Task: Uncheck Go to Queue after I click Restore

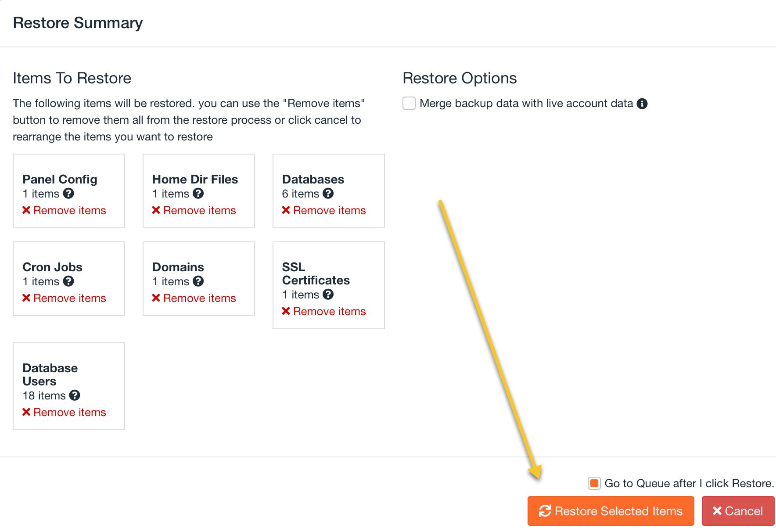Action: 594,483
